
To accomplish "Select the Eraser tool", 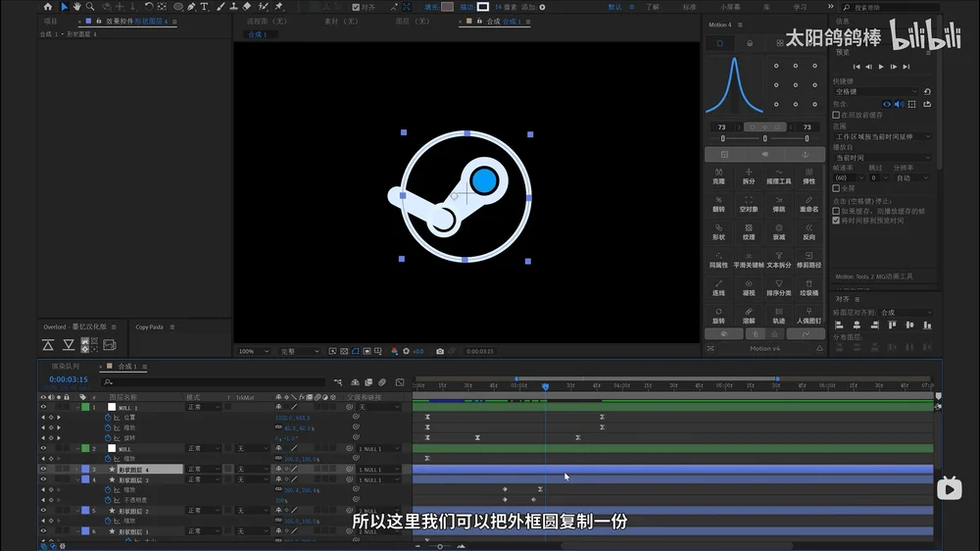I will (x=247, y=7).
